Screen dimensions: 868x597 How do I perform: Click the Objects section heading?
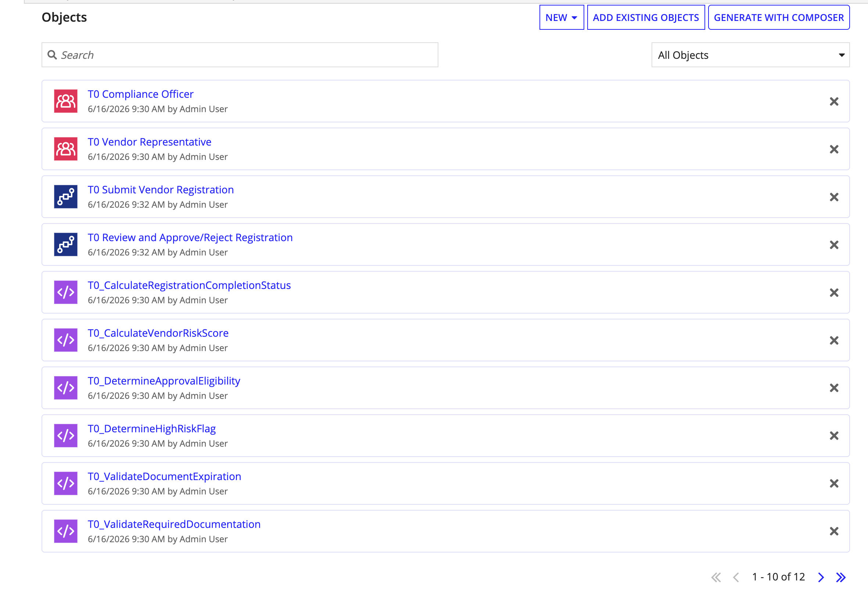coord(64,17)
